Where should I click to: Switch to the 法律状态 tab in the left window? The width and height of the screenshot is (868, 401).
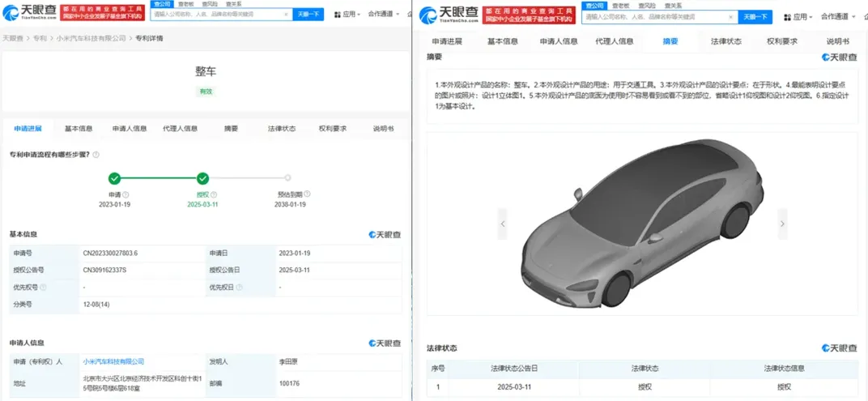pos(282,129)
